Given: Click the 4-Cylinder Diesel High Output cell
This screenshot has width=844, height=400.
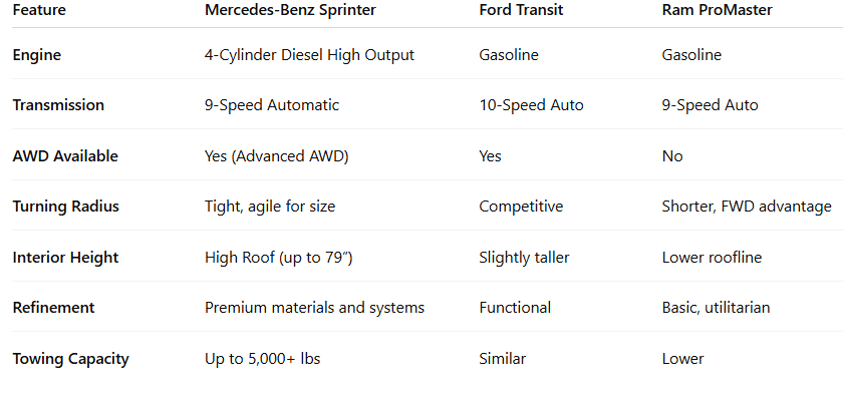Looking at the screenshot, I should 309,55.
